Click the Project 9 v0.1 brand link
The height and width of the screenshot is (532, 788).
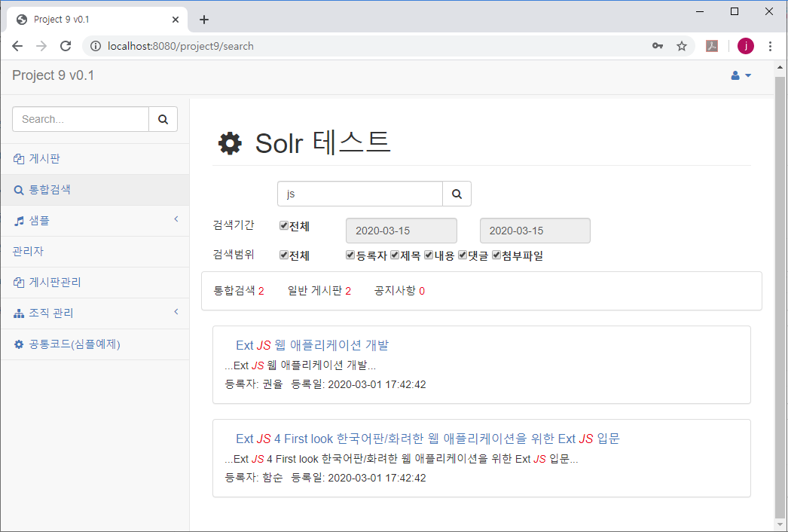(x=53, y=75)
